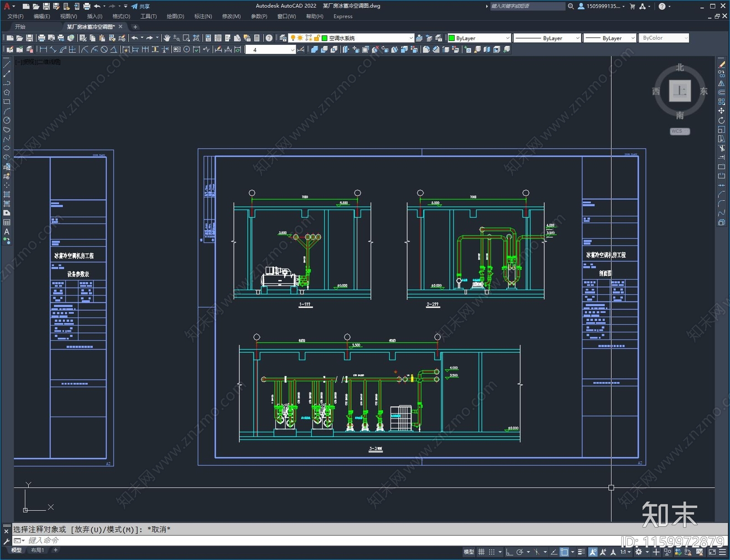The width and height of the screenshot is (730, 560).
Task: Select the Rectangle draw tool
Action: tap(7, 102)
